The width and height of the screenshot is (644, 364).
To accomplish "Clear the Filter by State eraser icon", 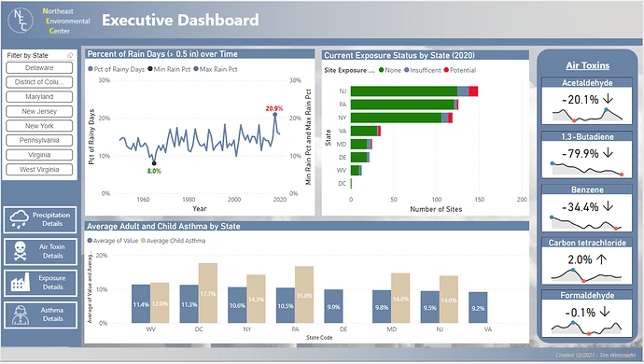I will point(70,55).
